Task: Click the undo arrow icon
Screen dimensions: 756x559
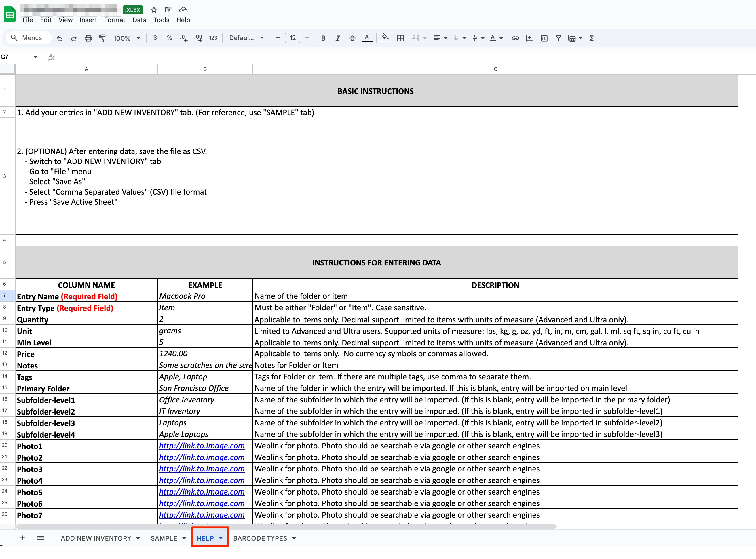Action: point(60,38)
